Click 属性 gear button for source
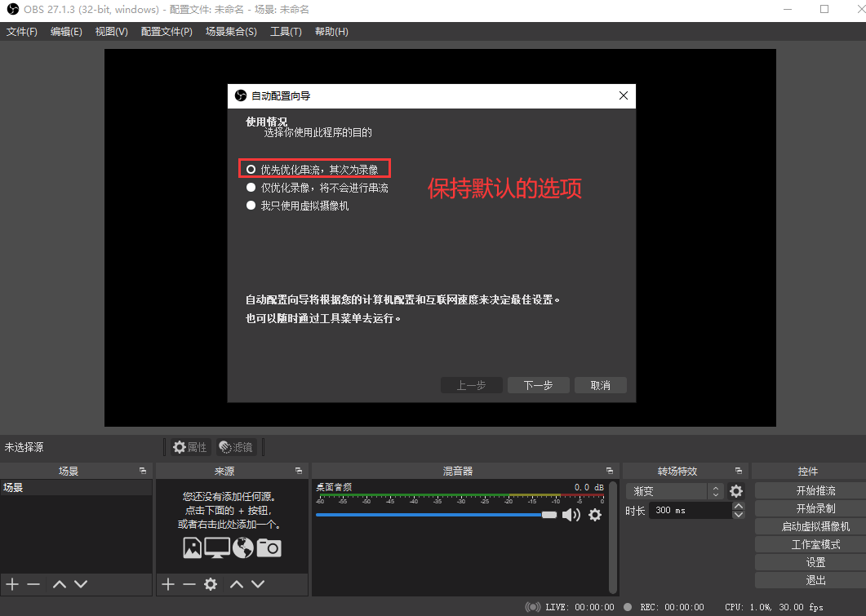This screenshot has width=866, height=616. coord(190,447)
